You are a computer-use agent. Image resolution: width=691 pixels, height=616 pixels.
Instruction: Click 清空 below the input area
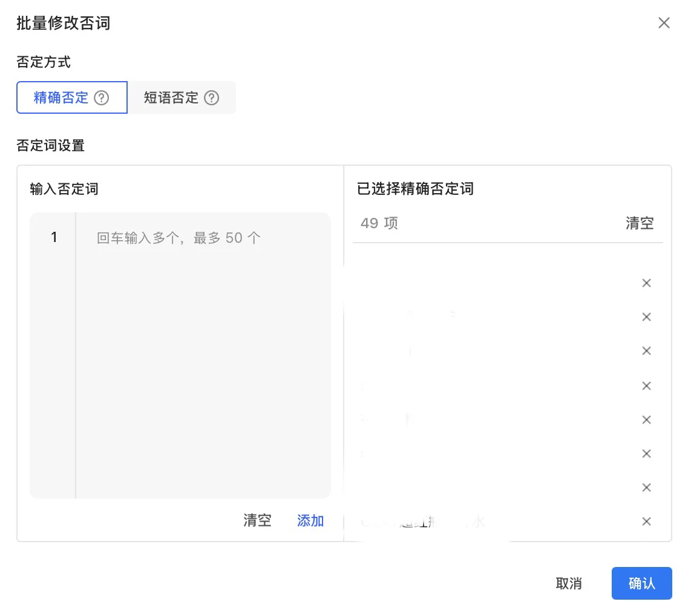257,520
